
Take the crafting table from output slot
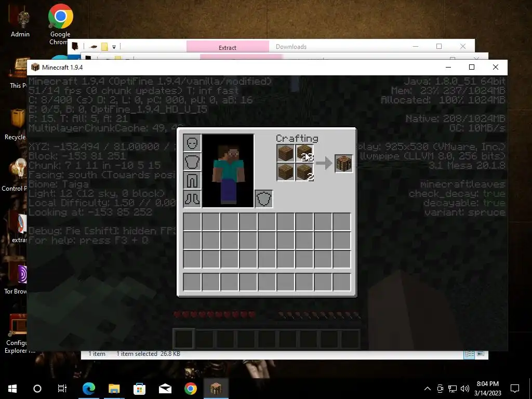[344, 164]
